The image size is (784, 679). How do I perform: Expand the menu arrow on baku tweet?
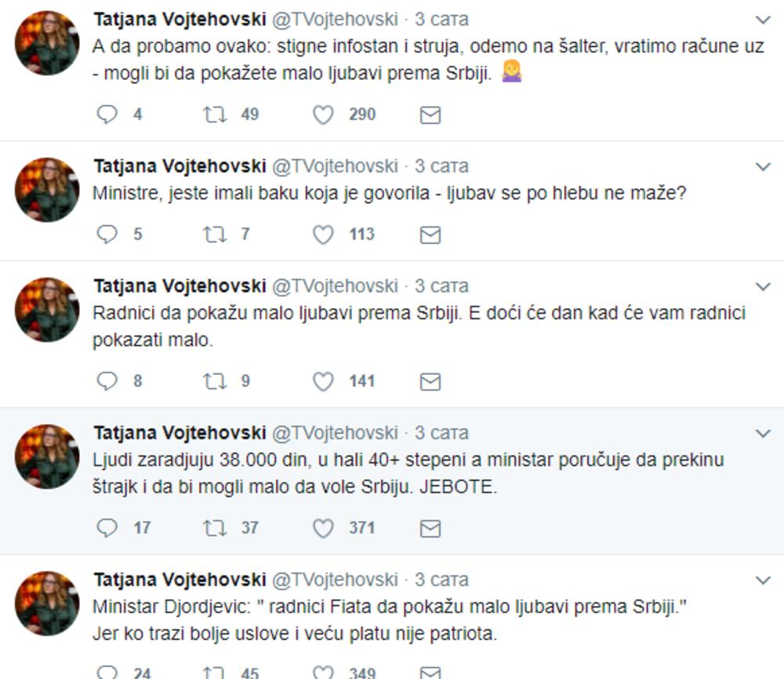[x=763, y=166]
